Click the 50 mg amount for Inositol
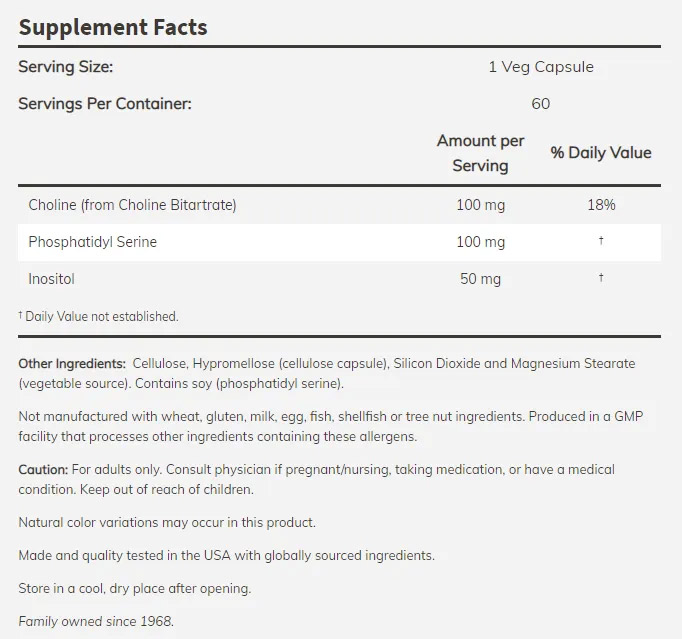The width and height of the screenshot is (682, 639). 481,279
